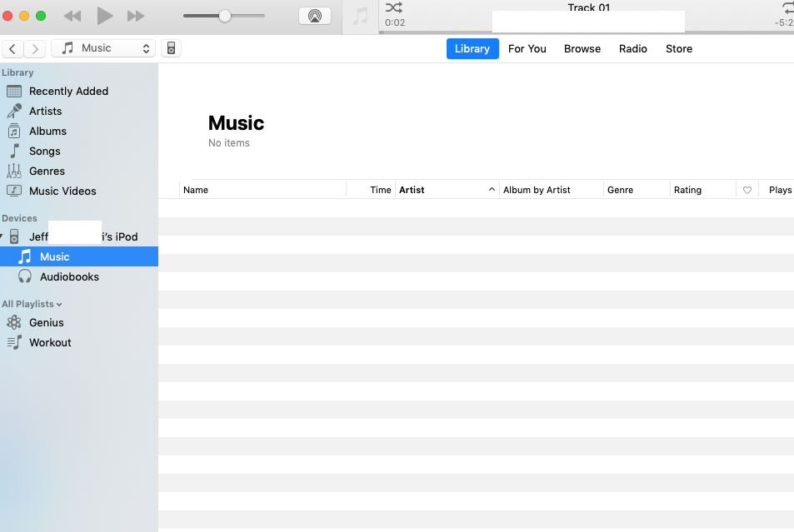Click the Library sidebar section header

click(17, 72)
